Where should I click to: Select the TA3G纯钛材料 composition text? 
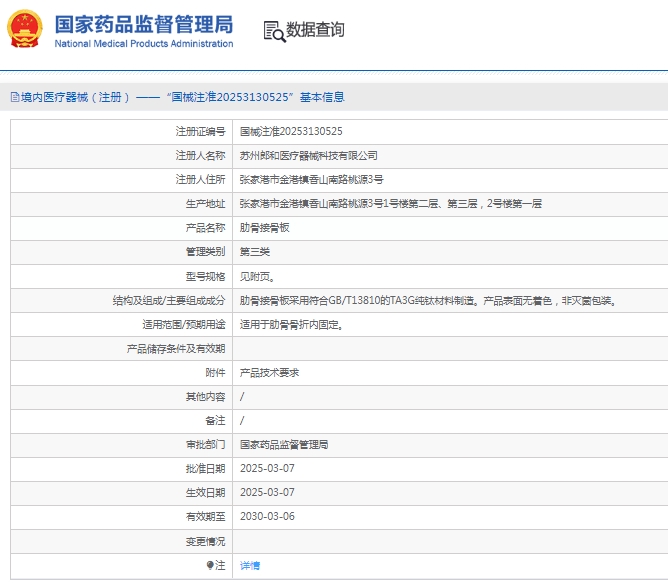tap(428, 300)
